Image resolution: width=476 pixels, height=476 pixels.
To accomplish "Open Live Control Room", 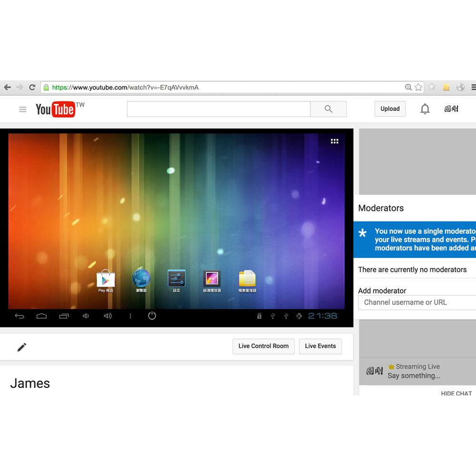I will 263,346.
